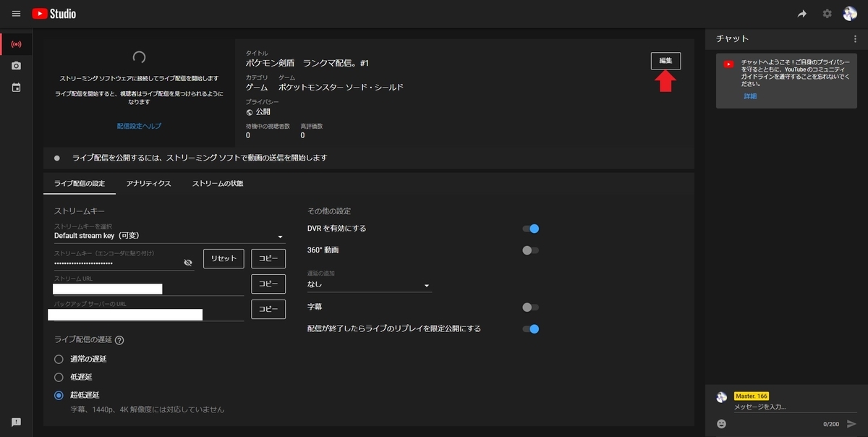The height and width of the screenshot is (437, 868).
Task: Switch to ライブ配信の設定 tab
Action: [80, 184]
